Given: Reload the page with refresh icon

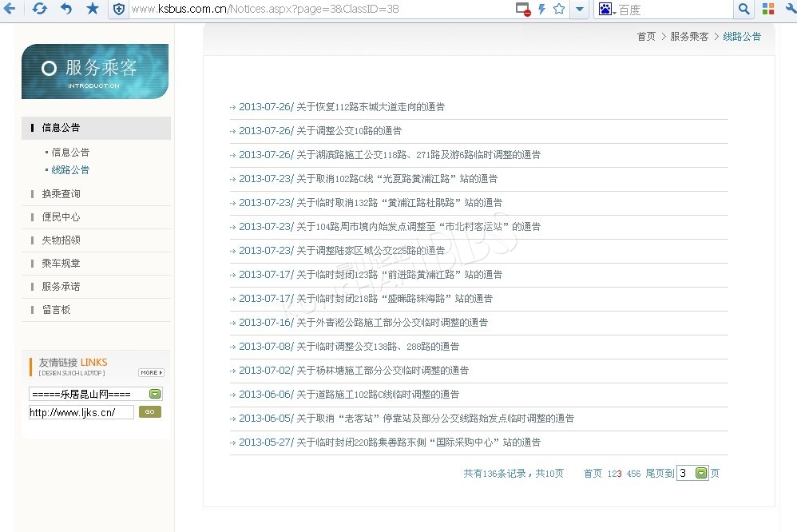Looking at the screenshot, I should pyautogui.click(x=39, y=8).
